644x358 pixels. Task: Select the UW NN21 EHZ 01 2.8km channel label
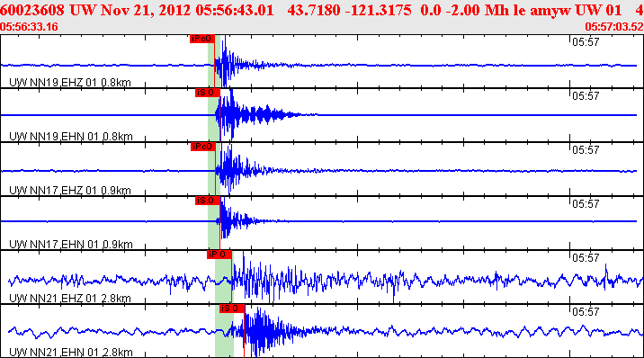click(70, 299)
